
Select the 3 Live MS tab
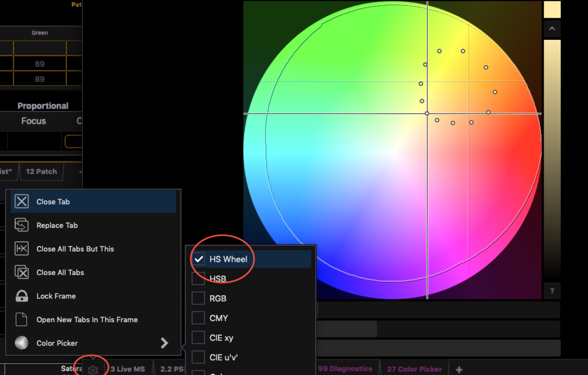127,369
